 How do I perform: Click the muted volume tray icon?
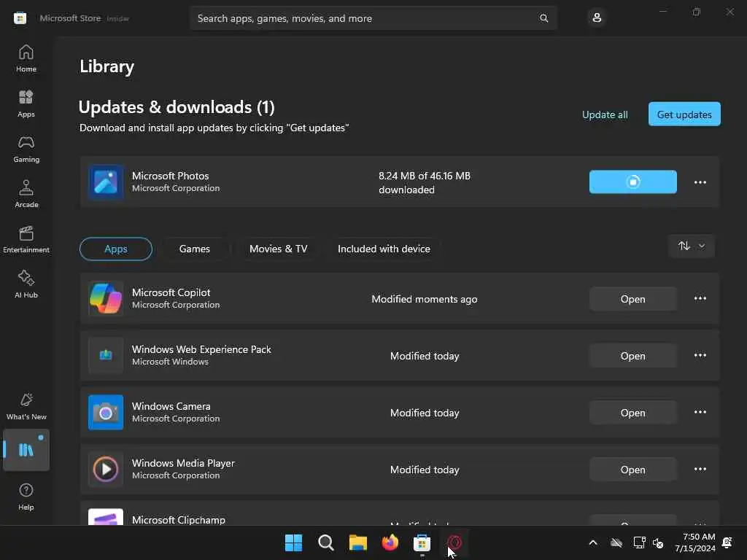coord(658,542)
